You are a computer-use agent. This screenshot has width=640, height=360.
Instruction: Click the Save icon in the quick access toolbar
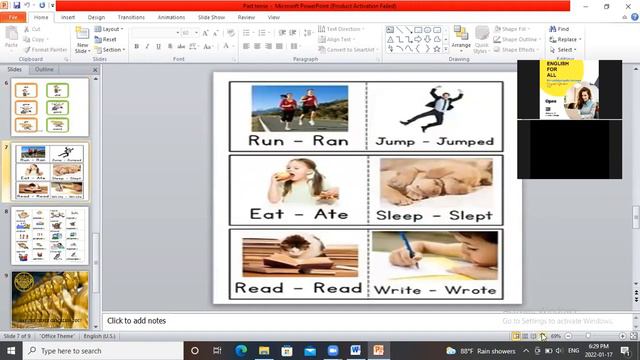click(x=16, y=5)
